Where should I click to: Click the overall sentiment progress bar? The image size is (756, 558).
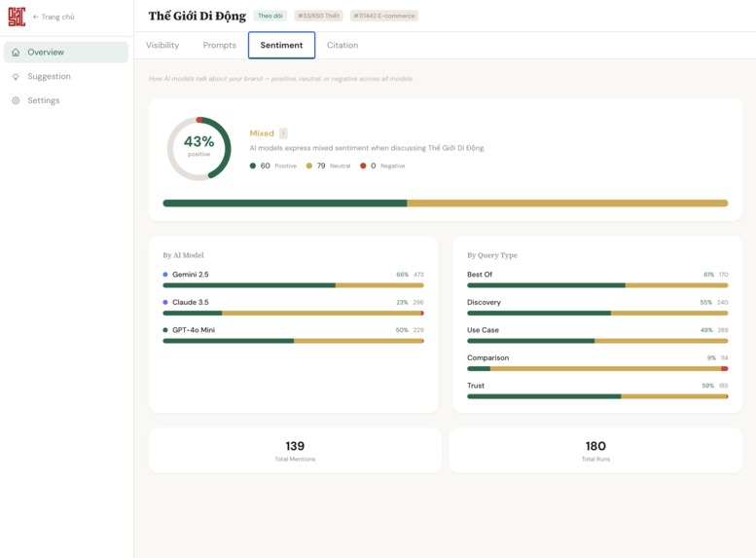point(445,204)
